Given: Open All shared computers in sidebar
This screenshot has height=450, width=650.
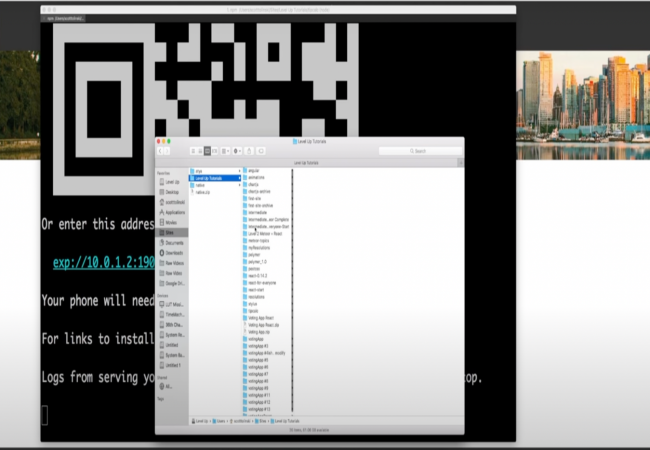Looking at the screenshot, I should point(166,387).
